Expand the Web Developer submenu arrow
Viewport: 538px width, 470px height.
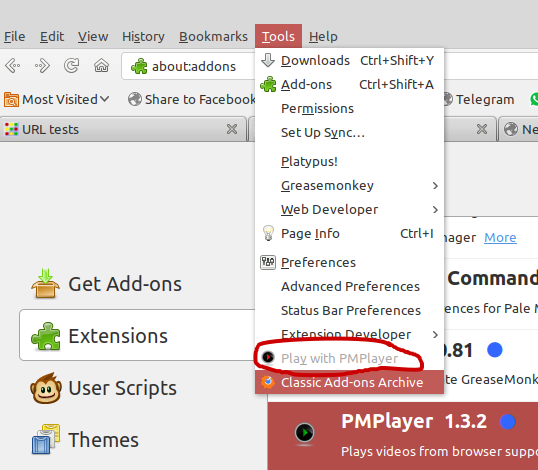435,210
